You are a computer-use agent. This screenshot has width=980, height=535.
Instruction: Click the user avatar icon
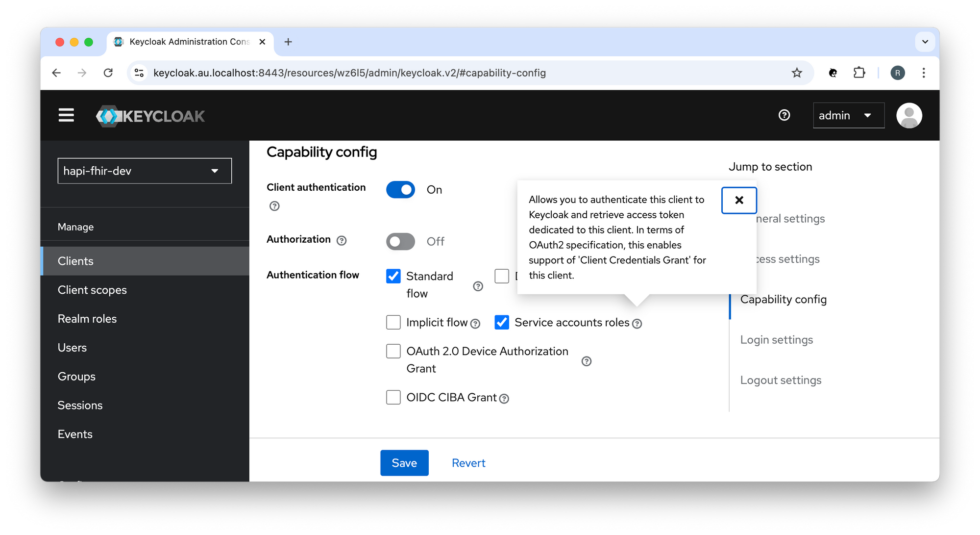click(x=909, y=115)
